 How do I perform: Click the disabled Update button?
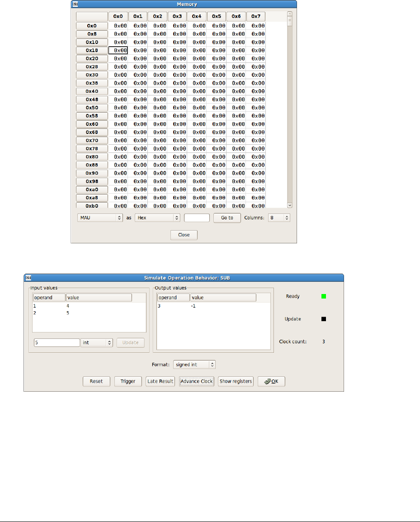click(x=130, y=342)
